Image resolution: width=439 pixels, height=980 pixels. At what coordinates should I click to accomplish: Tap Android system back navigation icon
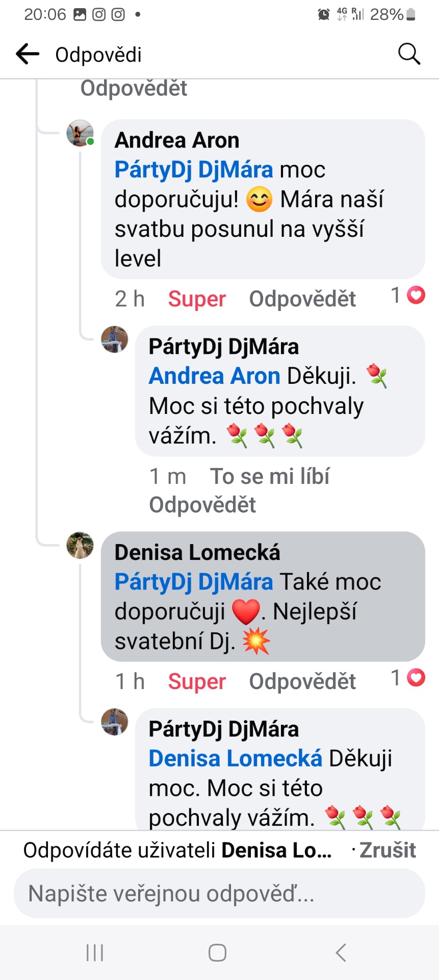341,952
